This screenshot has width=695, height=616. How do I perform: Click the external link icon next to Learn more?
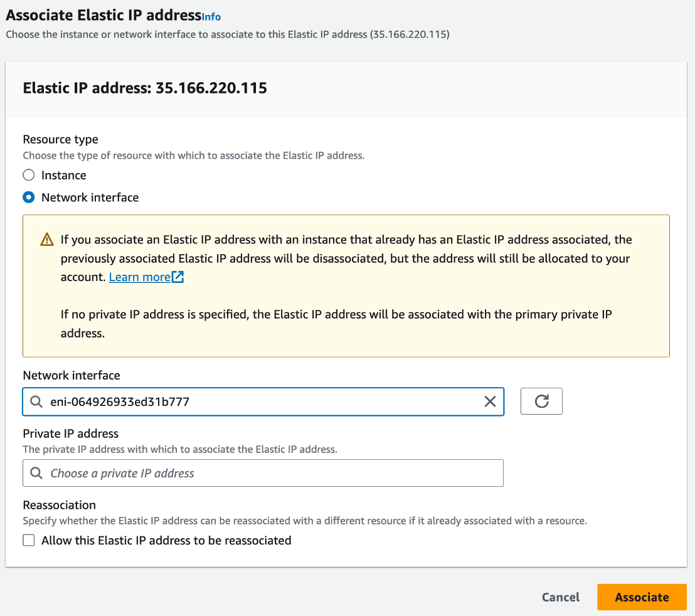pyautogui.click(x=178, y=276)
